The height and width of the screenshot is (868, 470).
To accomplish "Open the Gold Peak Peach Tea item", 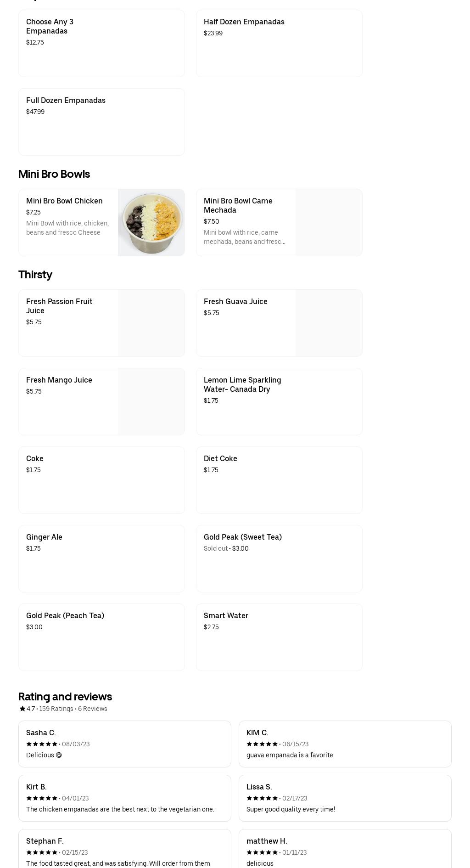I will (101, 637).
